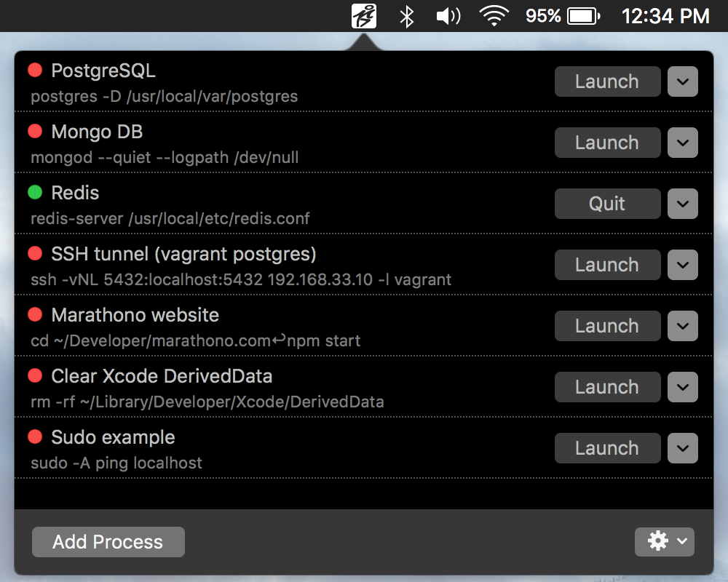Viewport: 728px width, 582px height.
Task: Click the red status dot for Mongo DB
Action: pos(35,131)
